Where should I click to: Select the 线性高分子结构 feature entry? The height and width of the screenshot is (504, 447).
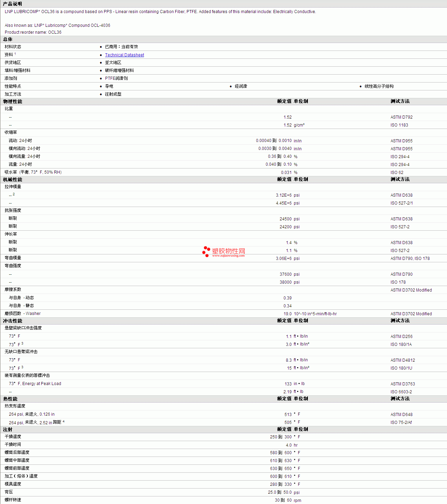click(379, 86)
